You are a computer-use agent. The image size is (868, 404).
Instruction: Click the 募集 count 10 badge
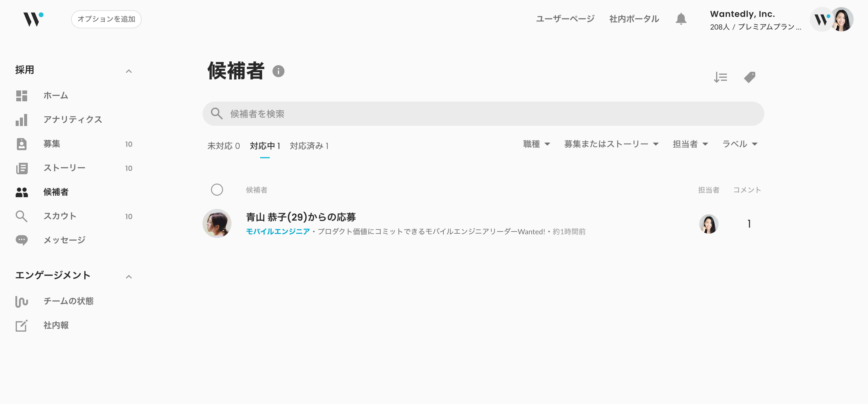(x=129, y=144)
